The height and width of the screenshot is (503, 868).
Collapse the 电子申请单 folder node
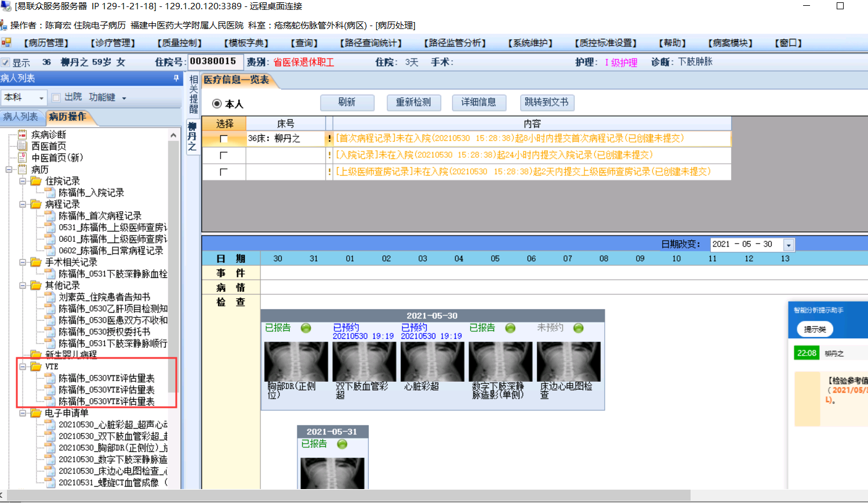pyautogui.click(x=23, y=413)
